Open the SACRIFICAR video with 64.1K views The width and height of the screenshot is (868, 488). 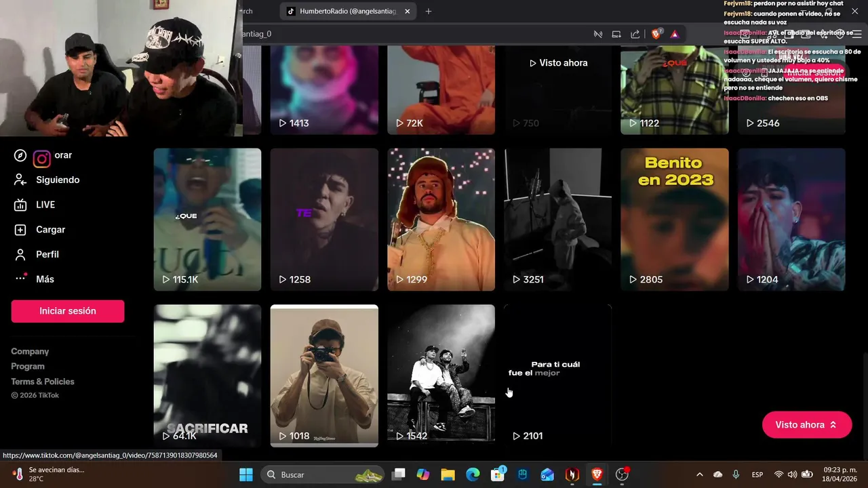point(208,375)
